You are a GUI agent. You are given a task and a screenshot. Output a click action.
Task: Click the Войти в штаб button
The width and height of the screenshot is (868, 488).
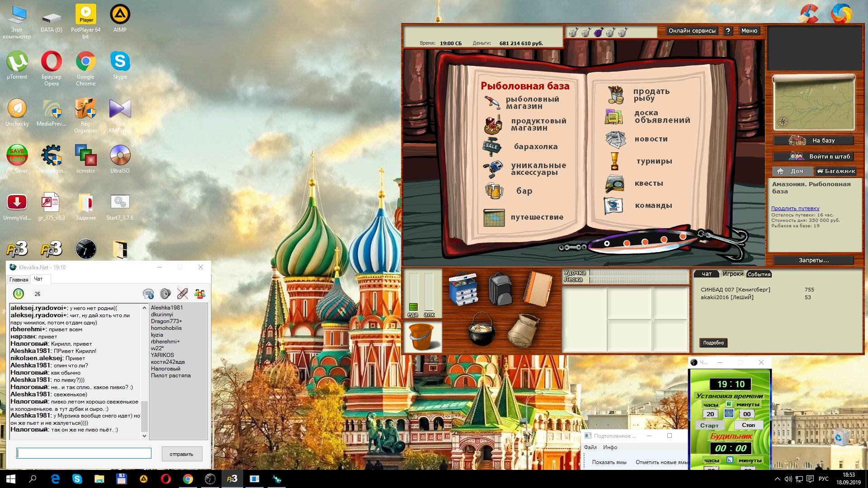pos(813,157)
